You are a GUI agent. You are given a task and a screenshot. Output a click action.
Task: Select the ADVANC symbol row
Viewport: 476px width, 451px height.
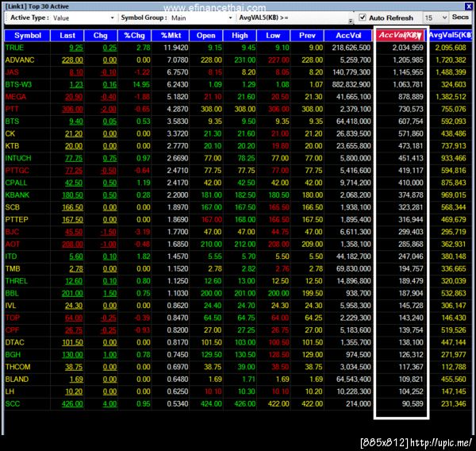click(238, 60)
